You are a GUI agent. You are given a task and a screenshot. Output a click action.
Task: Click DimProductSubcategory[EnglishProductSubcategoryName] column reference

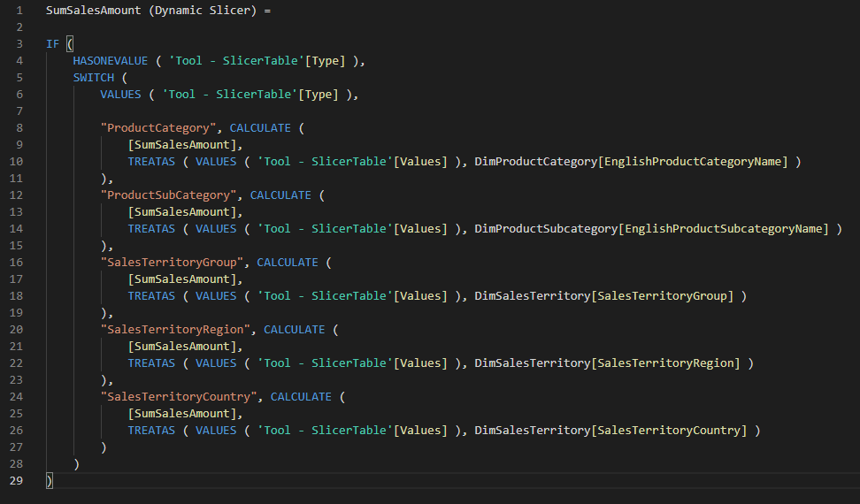[651, 229]
